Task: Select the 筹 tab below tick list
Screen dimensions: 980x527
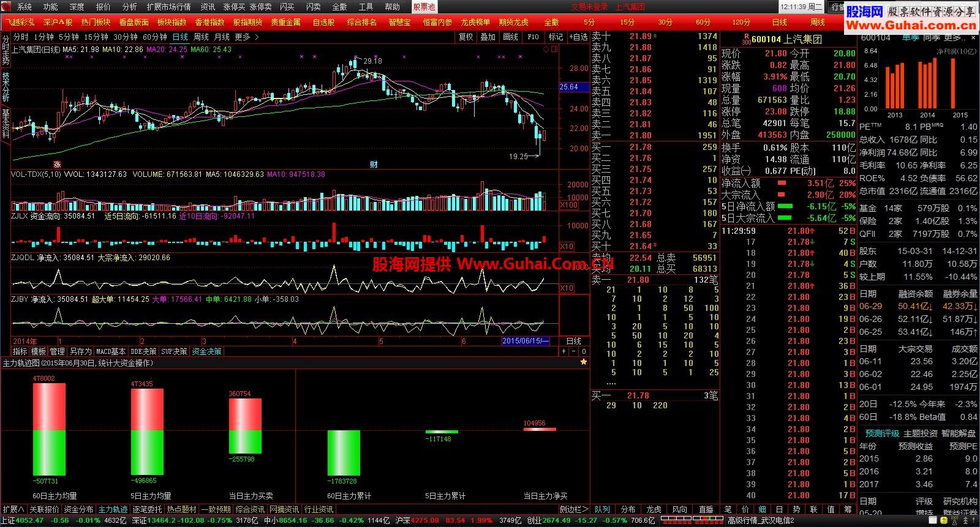Action: tap(848, 509)
